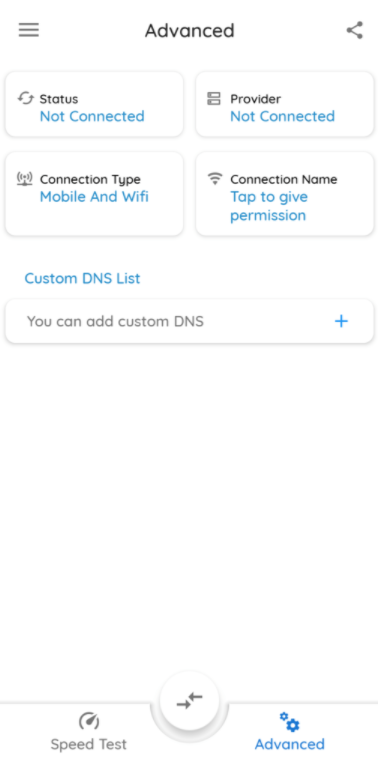Viewport: 378px width, 762px height.
Task: Tap the plus icon to add DNS
Action: point(341,321)
